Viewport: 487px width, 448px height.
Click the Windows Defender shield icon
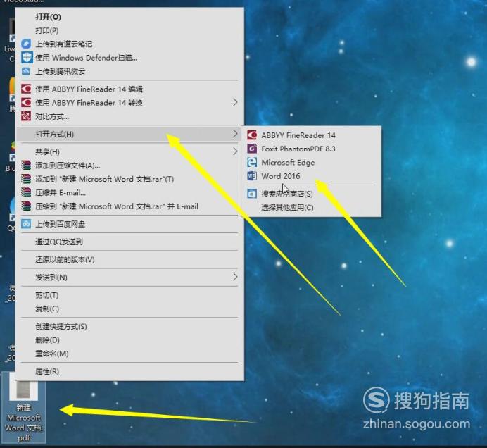27,58
